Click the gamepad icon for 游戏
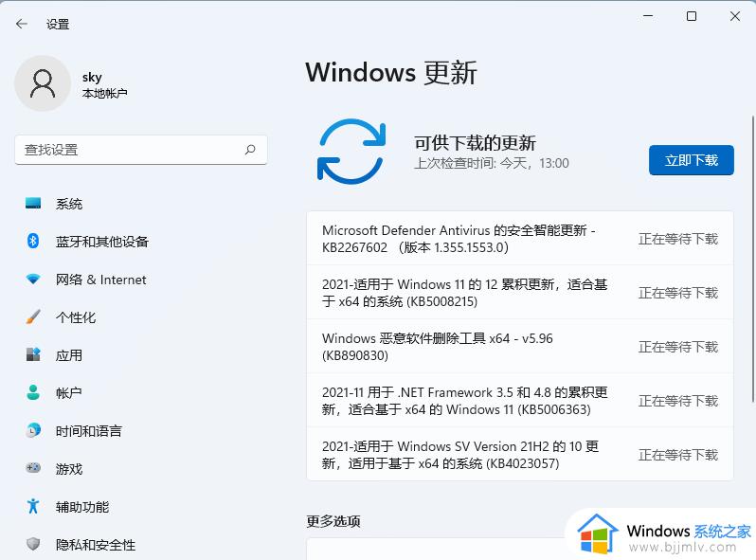Viewport: 756px width, 560px height. pos(33,467)
